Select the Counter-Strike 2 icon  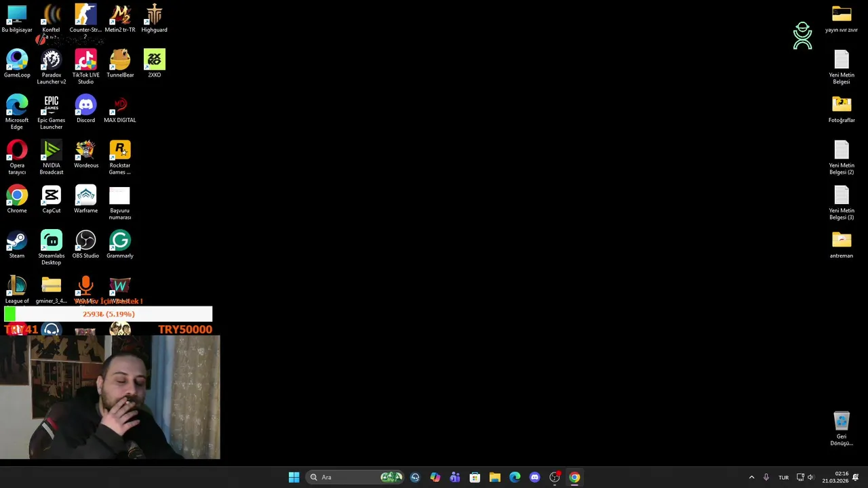[x=85, y=19]
